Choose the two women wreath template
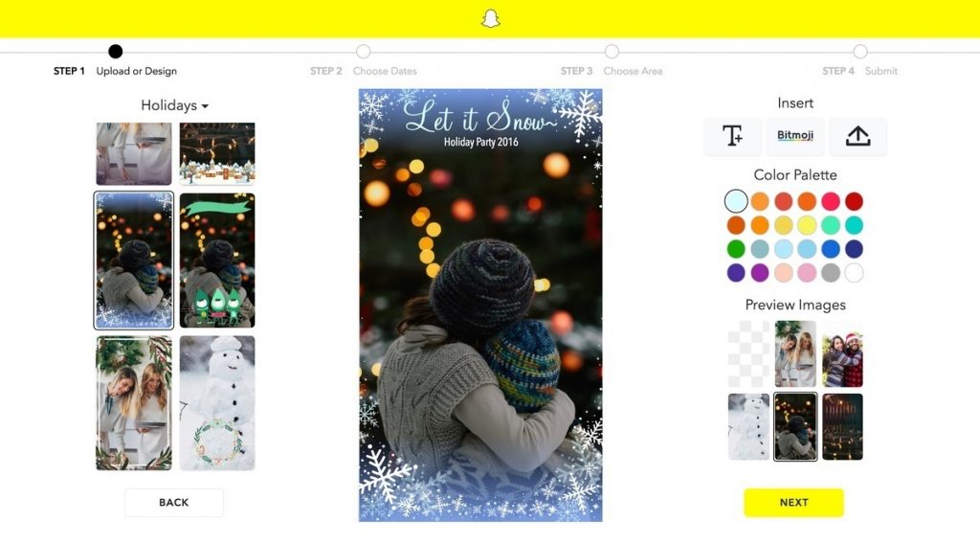 [134, 402]
